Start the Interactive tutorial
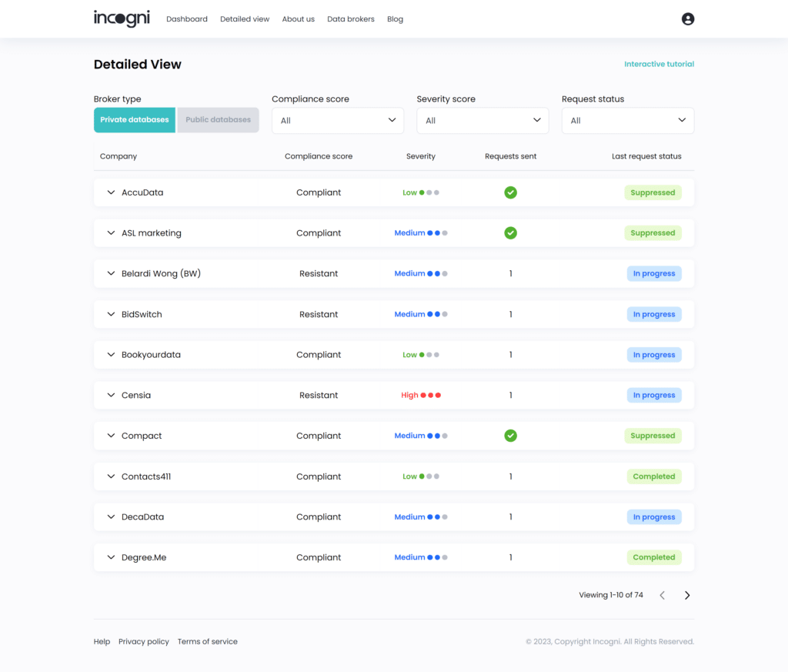Screen dimensions: 788x672 click(x=659, y=64)
